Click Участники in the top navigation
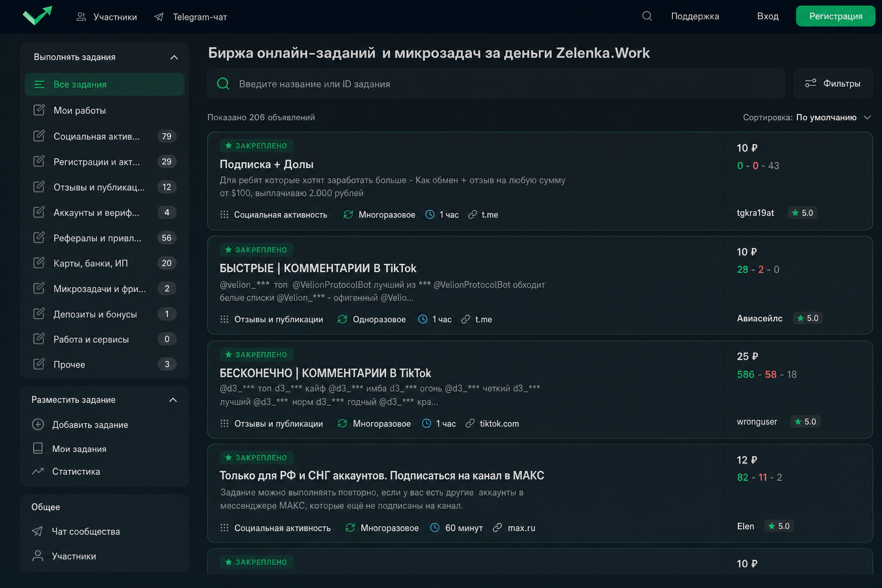Screen dimensions: 882x588 [115, 17]
